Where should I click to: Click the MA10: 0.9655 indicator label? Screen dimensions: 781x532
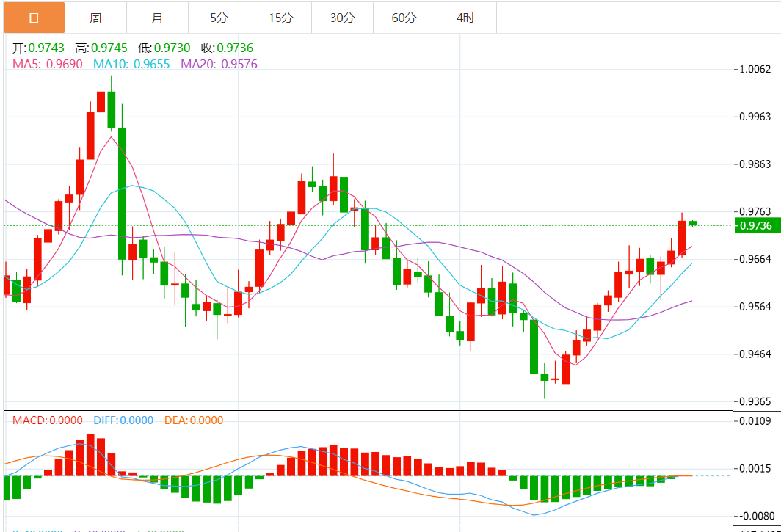(x=131, y=64)
